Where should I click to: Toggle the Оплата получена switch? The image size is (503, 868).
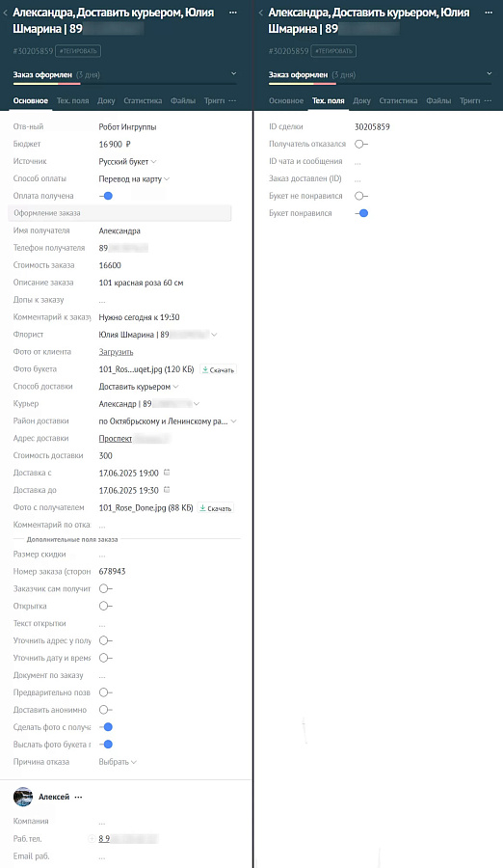click(x=106, y=196)
